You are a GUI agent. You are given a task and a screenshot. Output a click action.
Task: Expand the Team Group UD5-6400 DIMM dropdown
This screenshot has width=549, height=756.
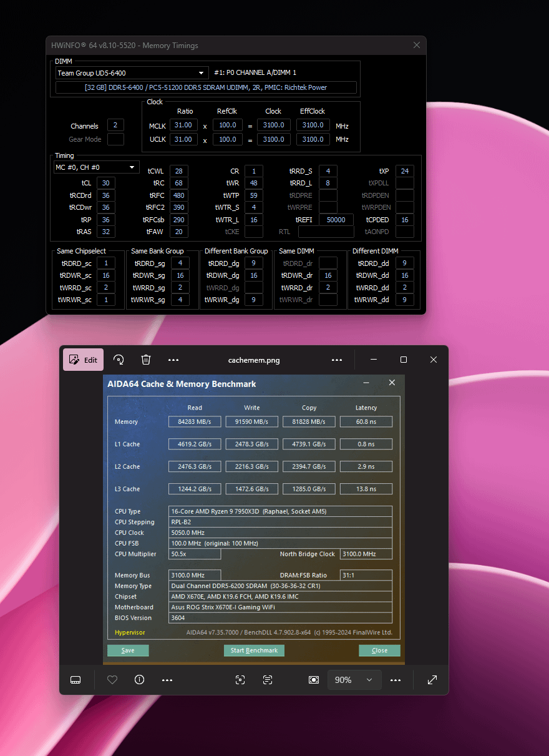click(x=202, y=73)
